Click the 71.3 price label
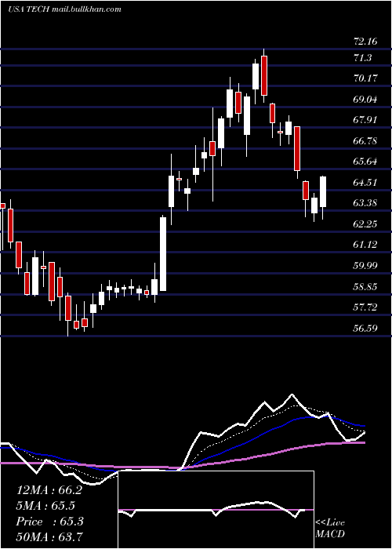 [x=362, y=58]
